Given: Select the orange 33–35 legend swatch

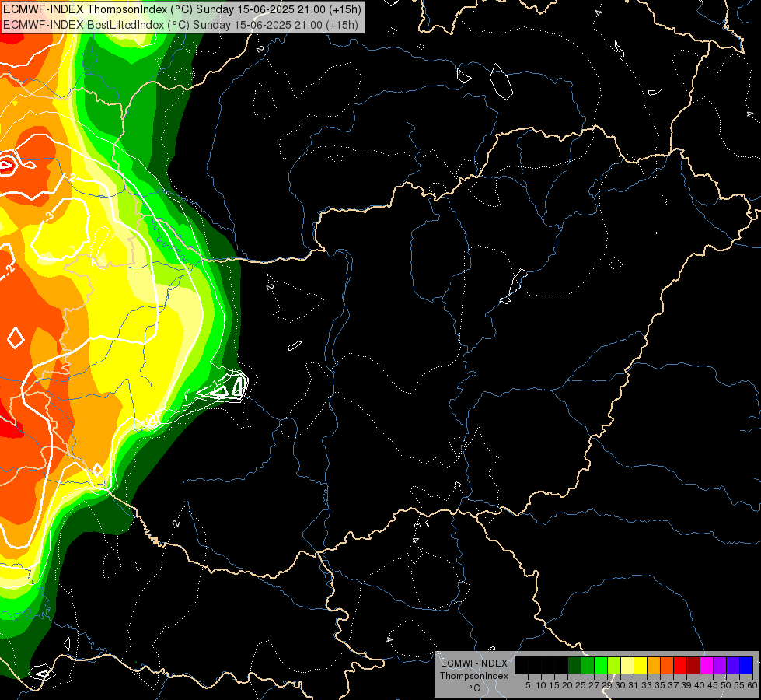Looking at the screenshot, I should coord(654,666).
